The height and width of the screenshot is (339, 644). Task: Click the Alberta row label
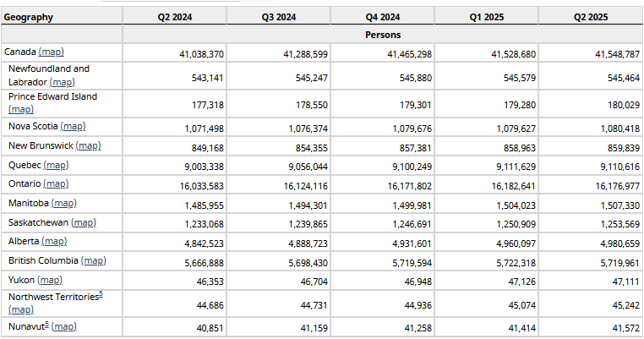[24, 242]
